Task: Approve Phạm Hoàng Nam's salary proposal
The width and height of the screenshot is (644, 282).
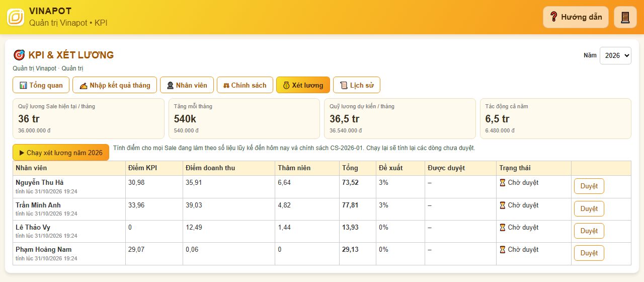Action: tap(589, 253)
